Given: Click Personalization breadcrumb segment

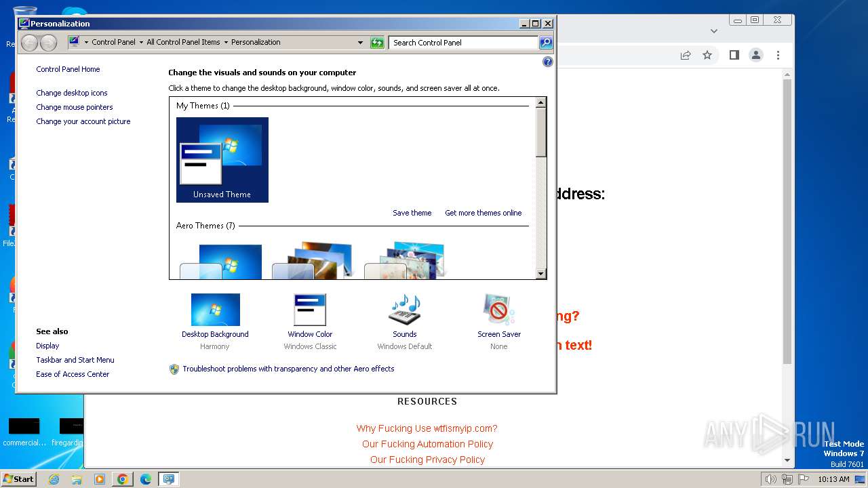Looking at the screenshot, I should [256, 42].
